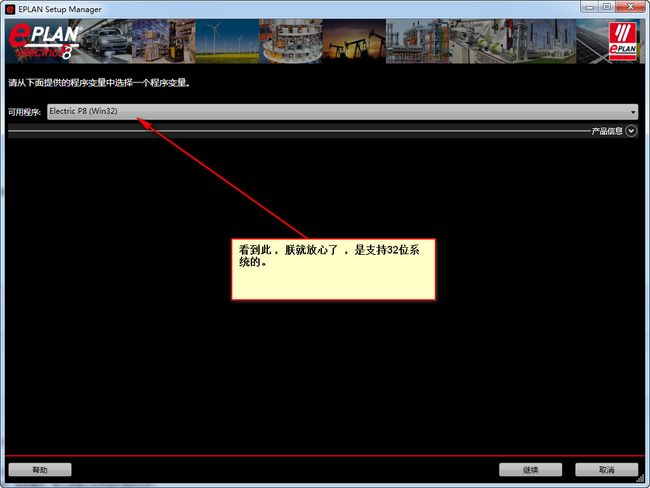Close the EPLAN Setup Manager window
The image size is (650, 488).
(630, 7)
